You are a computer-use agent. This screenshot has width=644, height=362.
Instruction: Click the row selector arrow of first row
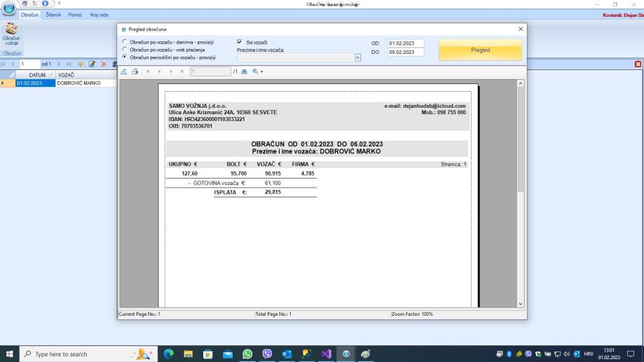8,83
